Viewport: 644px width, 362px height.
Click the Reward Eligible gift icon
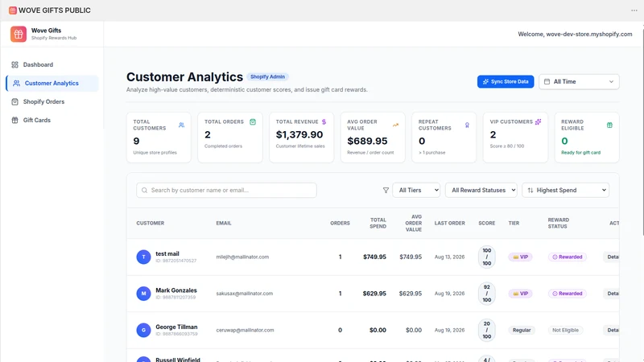pyautogui.click(x=609, y=125)
